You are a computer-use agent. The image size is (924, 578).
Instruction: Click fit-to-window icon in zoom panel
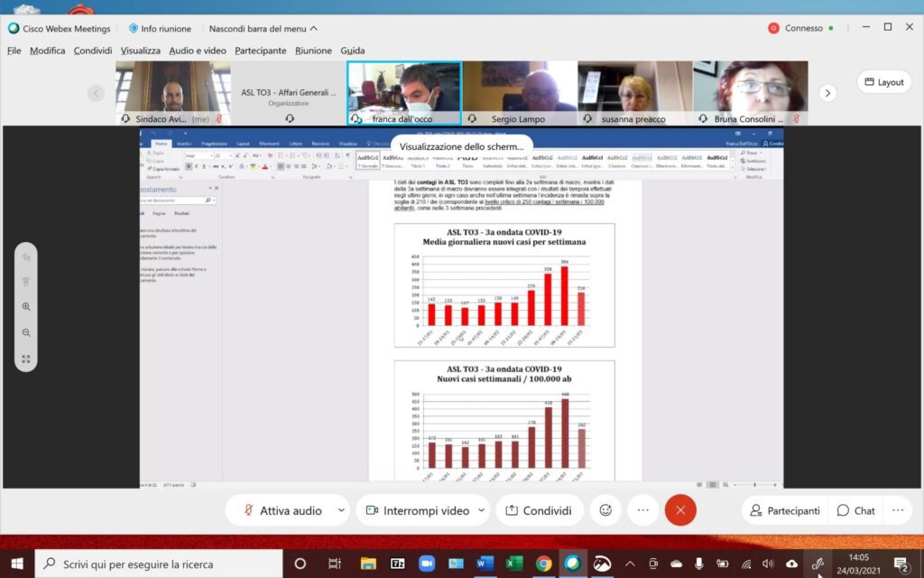click(26, 359)
